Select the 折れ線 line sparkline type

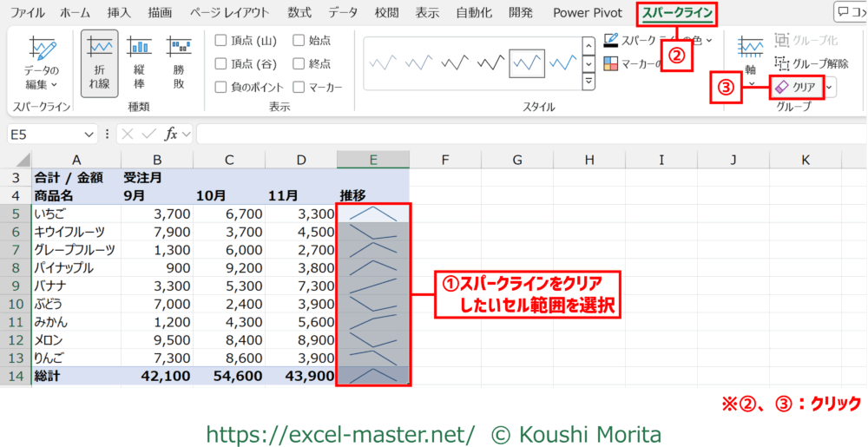click(x=99, y=61)
